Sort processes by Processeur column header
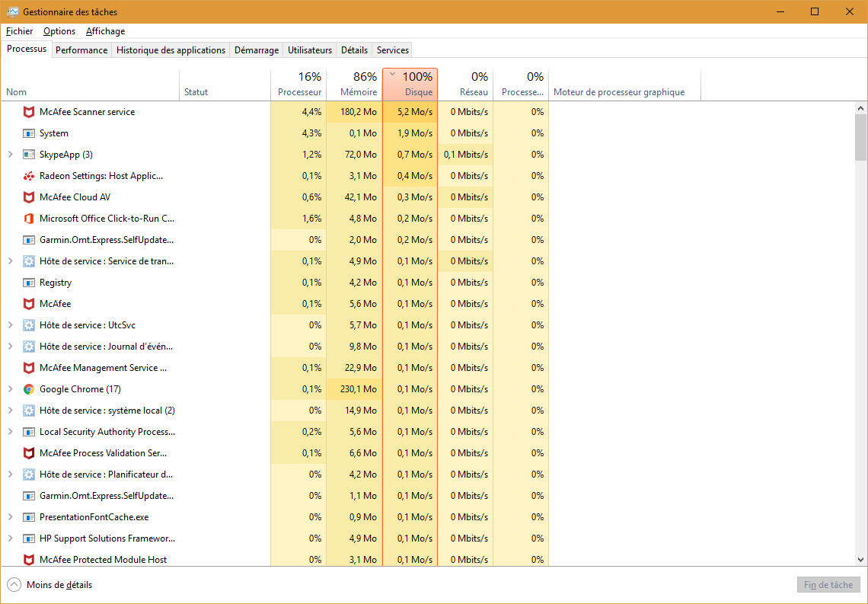 pyautogui.click(x=298, y=85)
